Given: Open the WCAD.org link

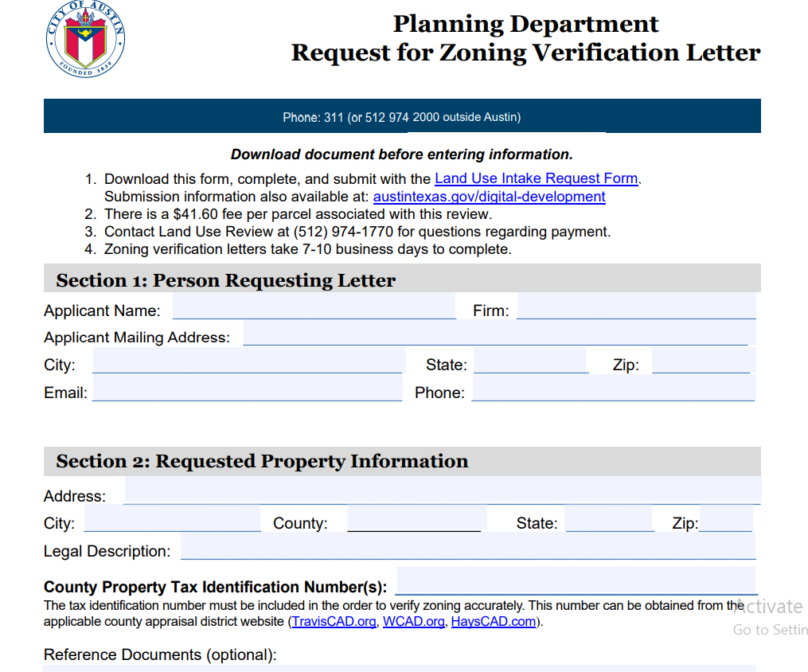Looking at the screenshot, I should click(x=414, y=621).
